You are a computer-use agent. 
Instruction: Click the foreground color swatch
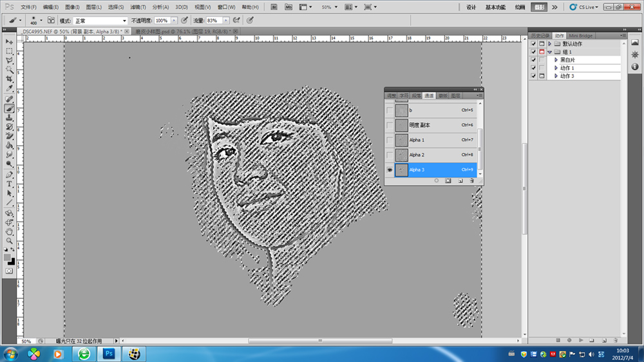[x=7, y=257]
